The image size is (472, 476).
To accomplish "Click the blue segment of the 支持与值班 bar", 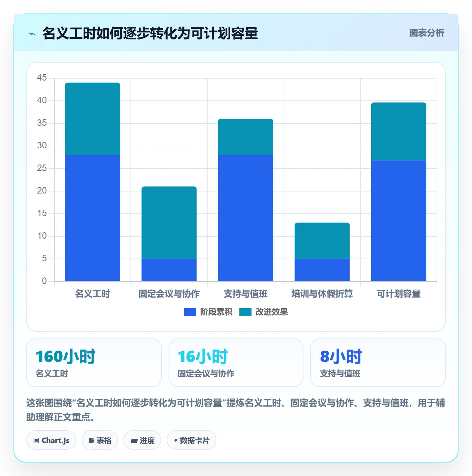I will click(245, 218).
